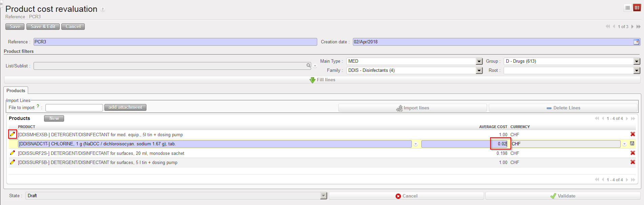Click the PRODUCT column header
The image size is (644, 205).
[x=26, y=127]
